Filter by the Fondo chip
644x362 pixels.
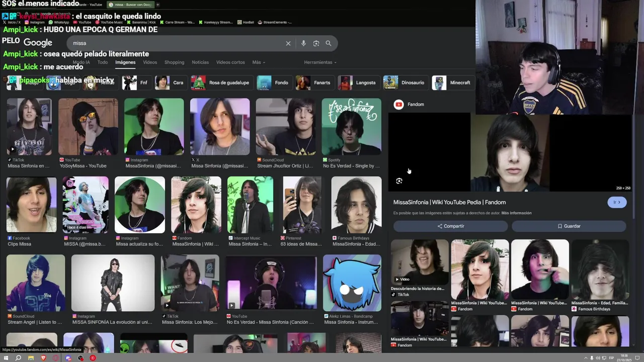pos(274,82)
